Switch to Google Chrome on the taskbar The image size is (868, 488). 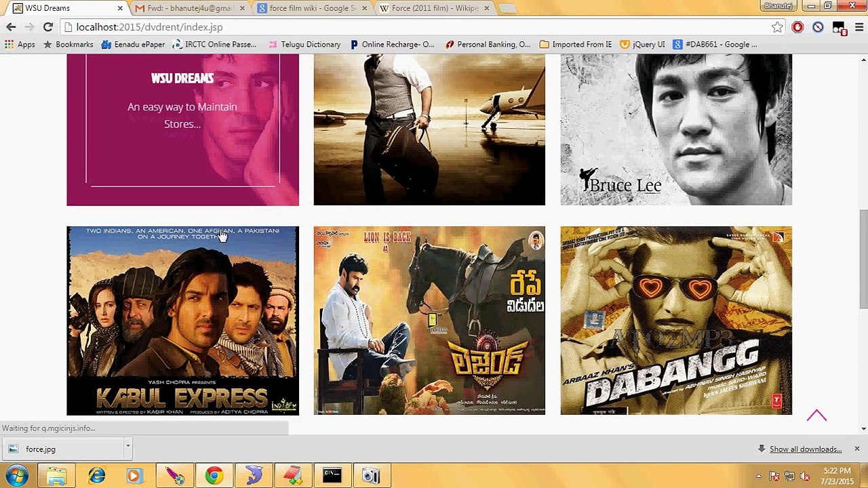tap(214, 476)
